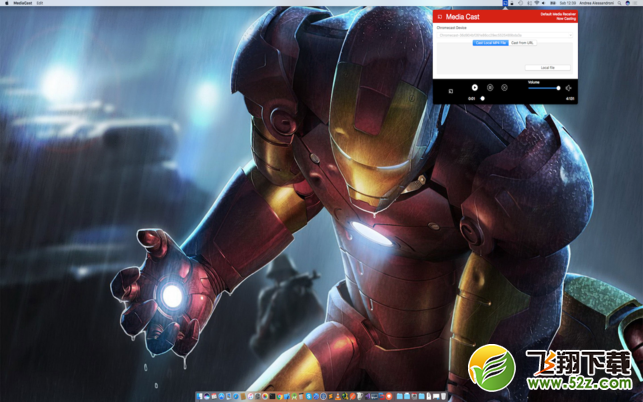
Task: Open iTunes from the Dock
Action: coord(250,397)
